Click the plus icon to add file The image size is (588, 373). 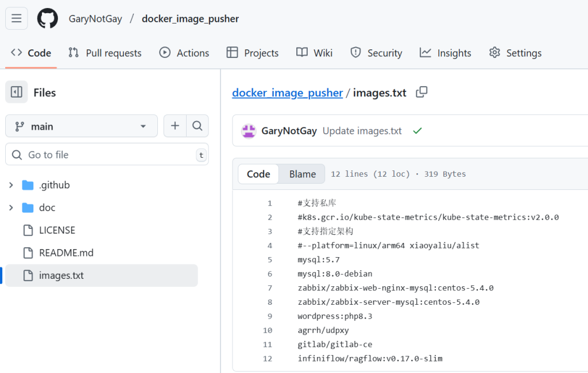click(175, 126)
